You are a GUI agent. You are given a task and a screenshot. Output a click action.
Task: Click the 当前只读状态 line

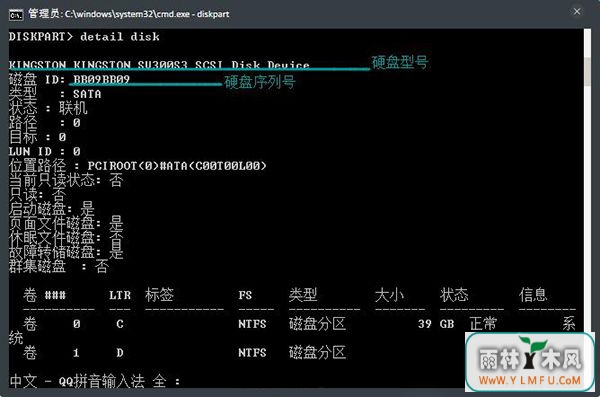[66, 180]
